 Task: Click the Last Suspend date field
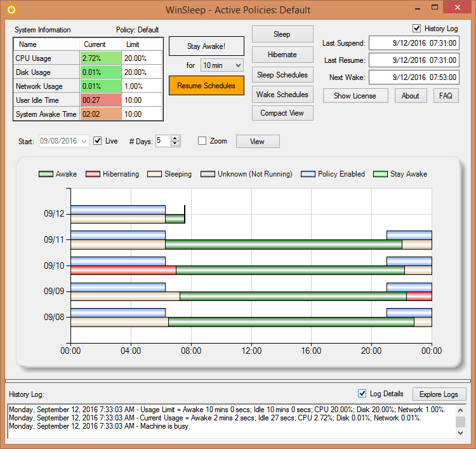tap(414, 43)
